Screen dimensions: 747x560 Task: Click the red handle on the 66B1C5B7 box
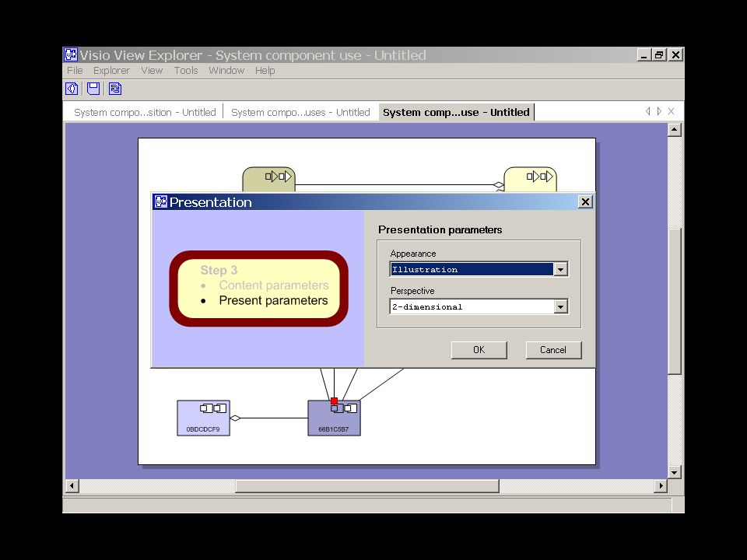coord(334,401)
